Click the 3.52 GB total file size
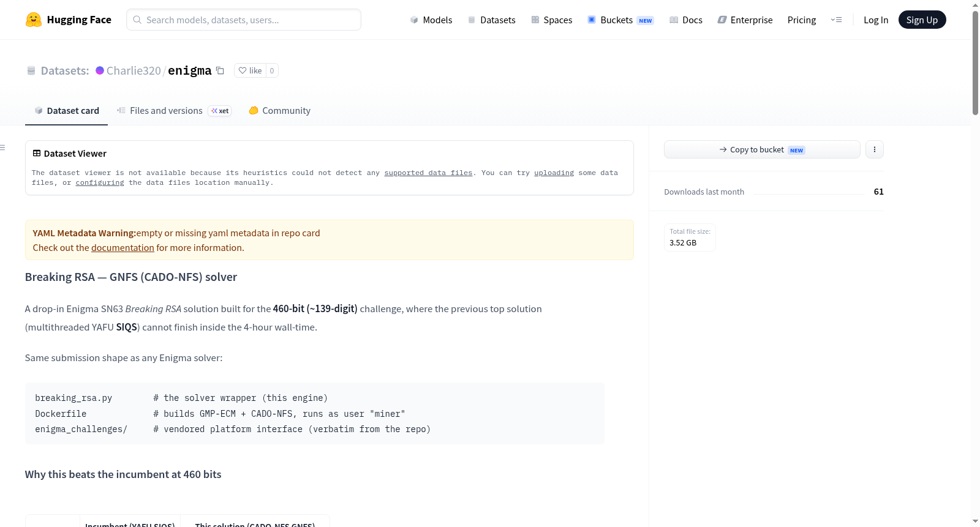This screenshot has width=980, height=527. [x=683, y=242]
